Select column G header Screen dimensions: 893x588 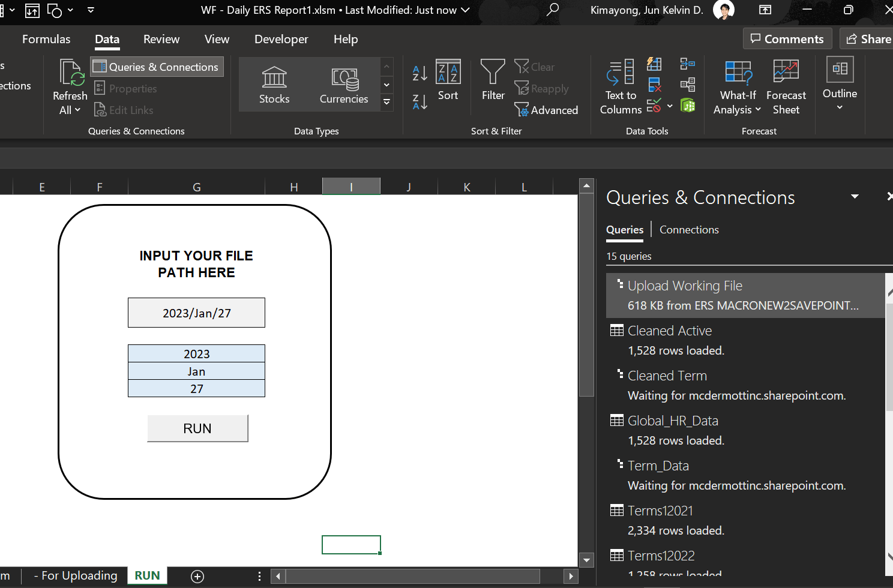[x=196, y=187]
